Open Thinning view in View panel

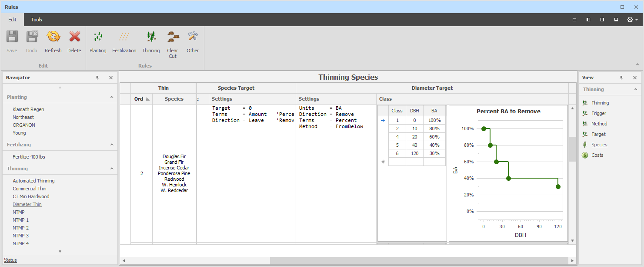point(600,103)
